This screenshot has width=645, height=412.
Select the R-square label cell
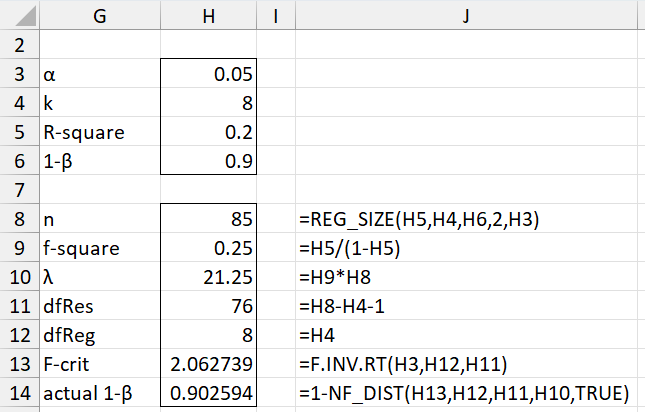[x=98, y=132]
